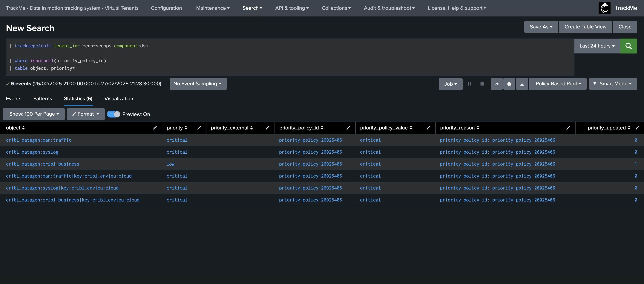Edit the object column with pencil icon
644x284 pixels.
[155, 128]
